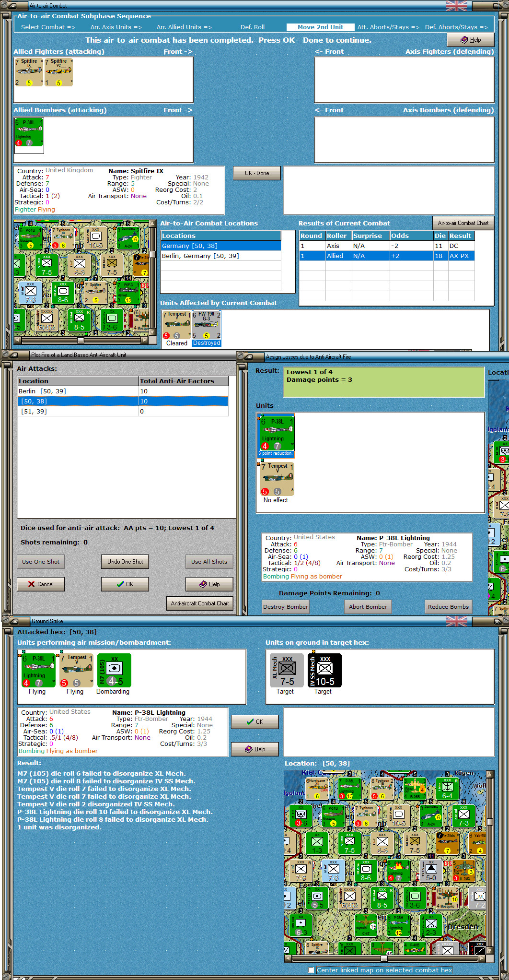Click the FW 190 unit marked Destroyed
This screenshot has height=980, width=509.
pyautogui.click(x=207, y=325)
